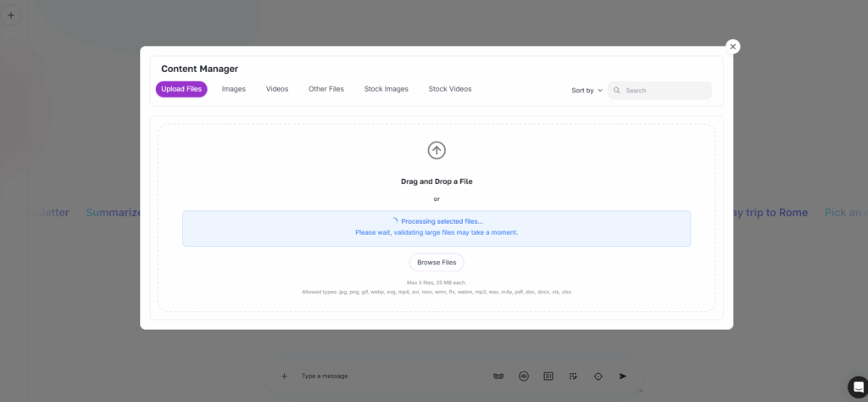The width and height of the screenshot is (868, 402).
Task: Click the target crosshair icon in message bar
Action: [x=598, y=376]
